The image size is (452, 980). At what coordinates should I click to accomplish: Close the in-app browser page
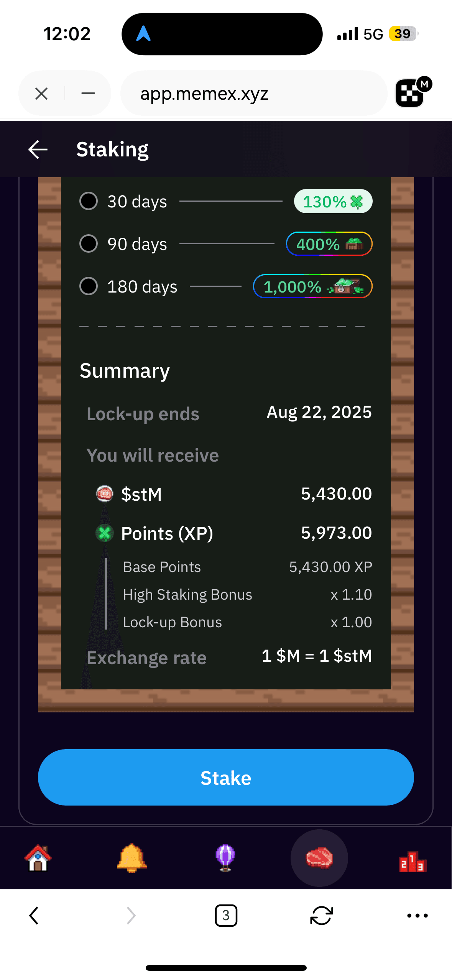click(41, 94)
